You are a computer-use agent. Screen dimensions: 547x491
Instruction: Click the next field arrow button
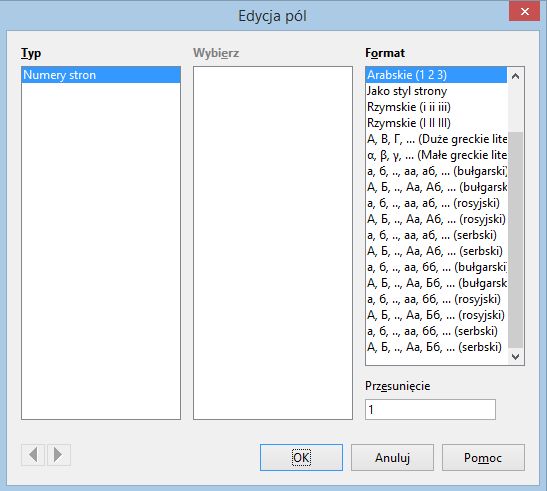point(58,455)
